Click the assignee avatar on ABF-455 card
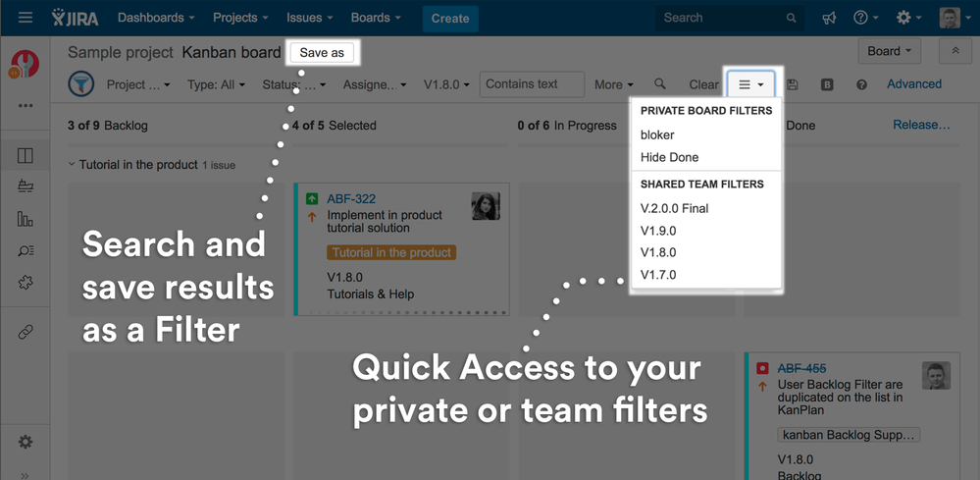Screen dimensions: 980x480 (936, 375)
